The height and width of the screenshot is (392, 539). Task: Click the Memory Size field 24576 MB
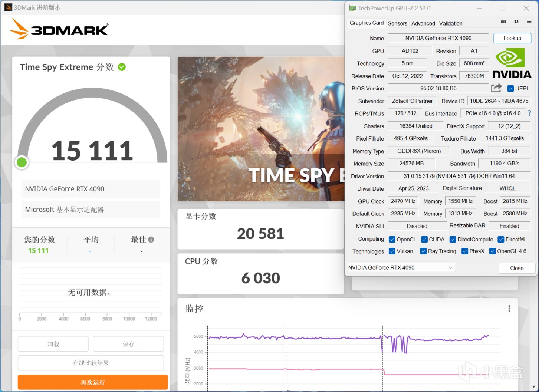(411, 164)
